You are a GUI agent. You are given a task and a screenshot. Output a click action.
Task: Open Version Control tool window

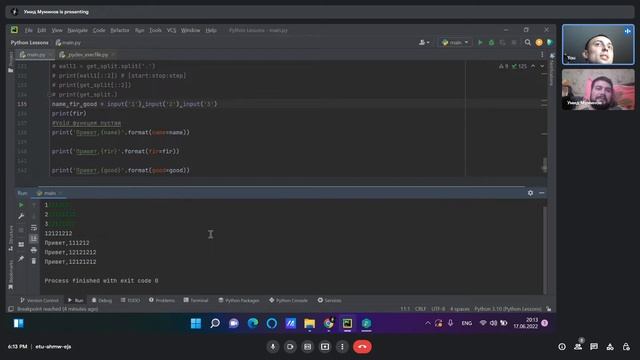(39, 300)
